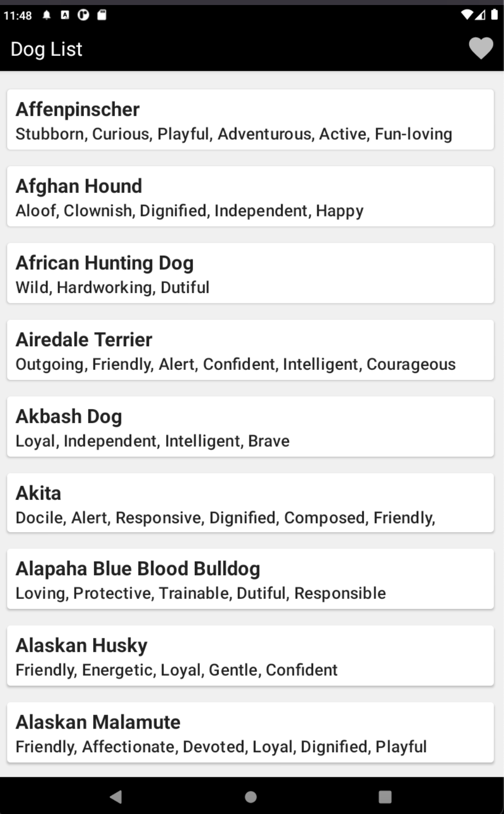
Task: Tap the notification bell in the status bar
Action: (46, 15)
